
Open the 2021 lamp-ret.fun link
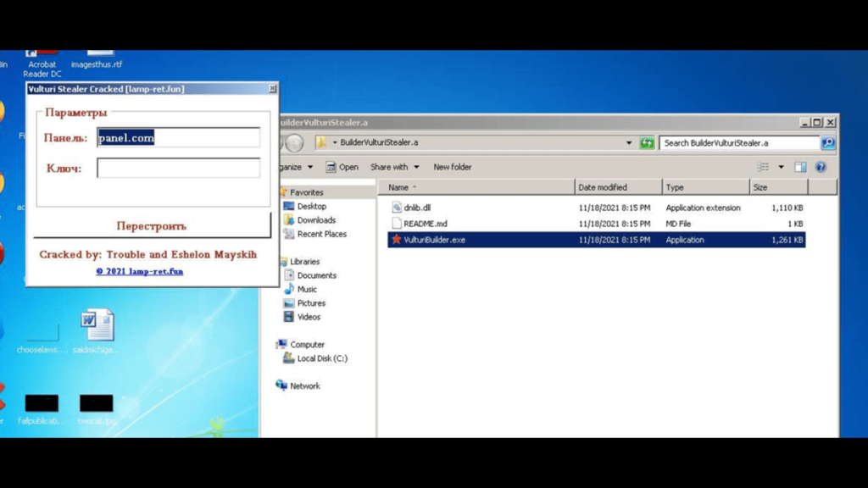[x=140, y=271]
